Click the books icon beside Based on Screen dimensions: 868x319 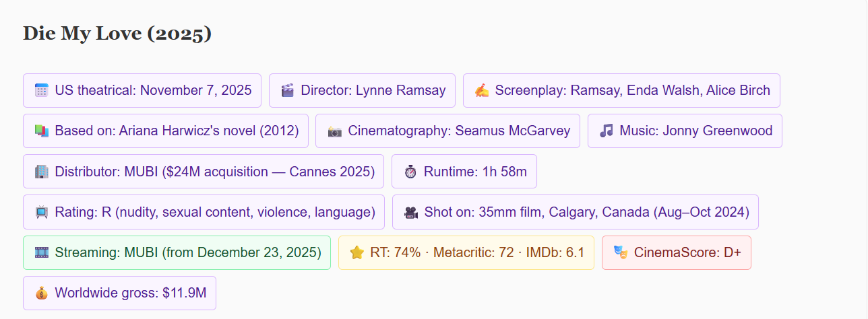coord(42,131)
